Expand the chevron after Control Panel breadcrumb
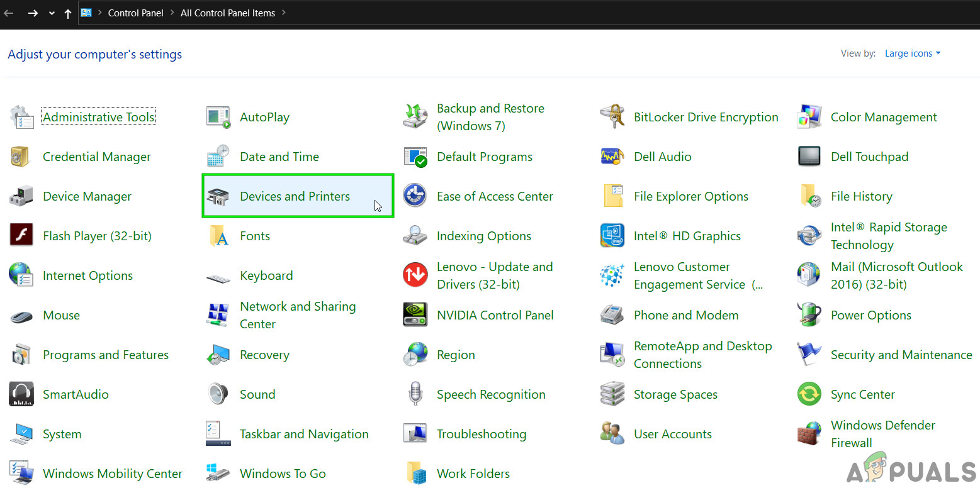980x488 pixels. pyautogui.click(x=172, y=13)
